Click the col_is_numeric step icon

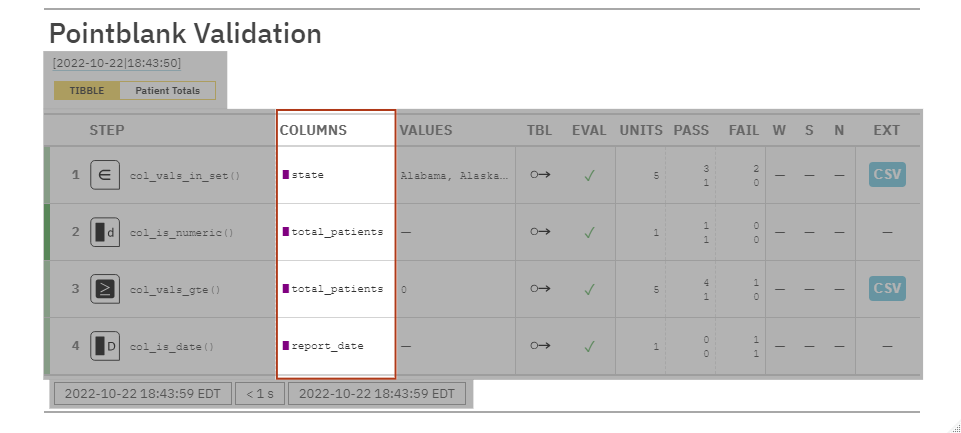click(x=104, y=233)
